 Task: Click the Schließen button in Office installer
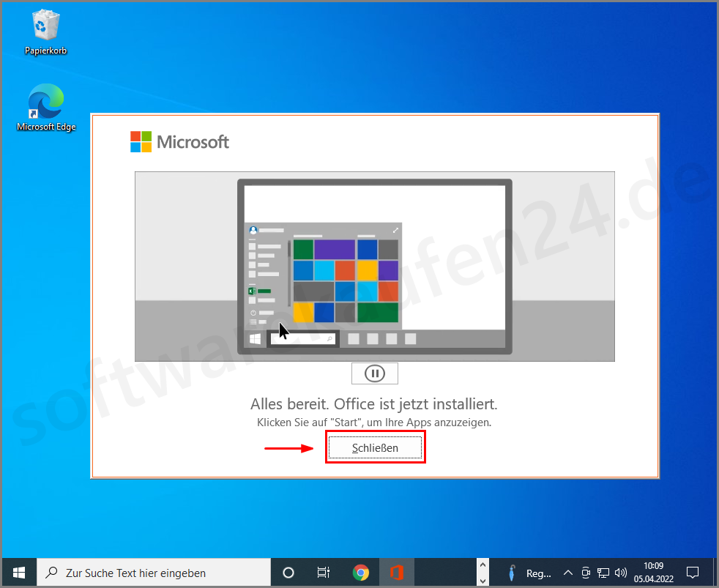[375, 447]
